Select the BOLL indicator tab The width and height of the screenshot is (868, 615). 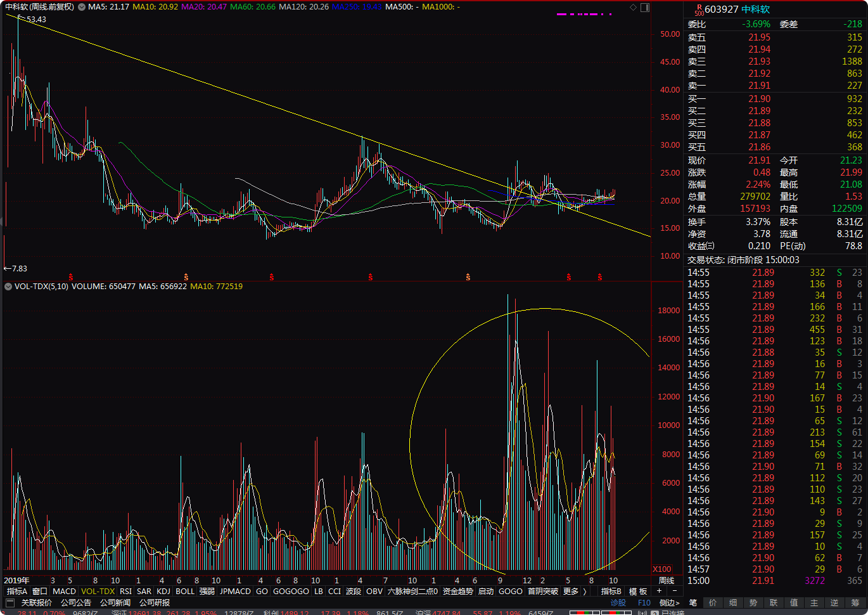[x=185, y=591]
